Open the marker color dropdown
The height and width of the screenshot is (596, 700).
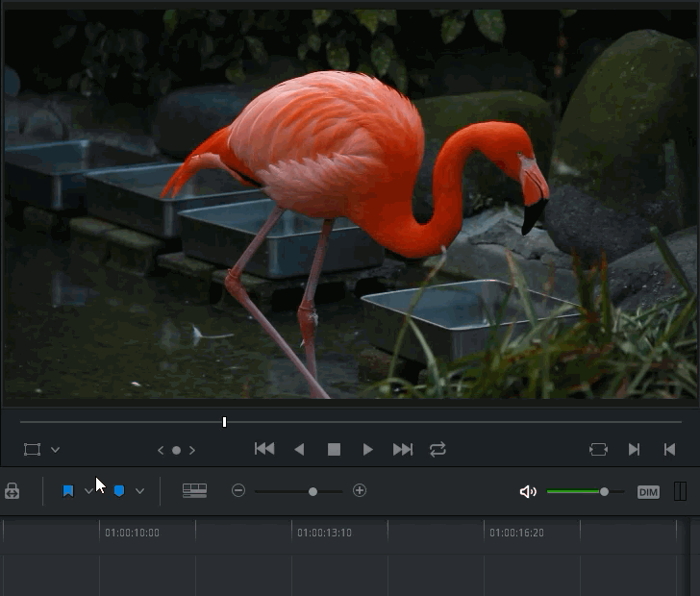(139, 491)
